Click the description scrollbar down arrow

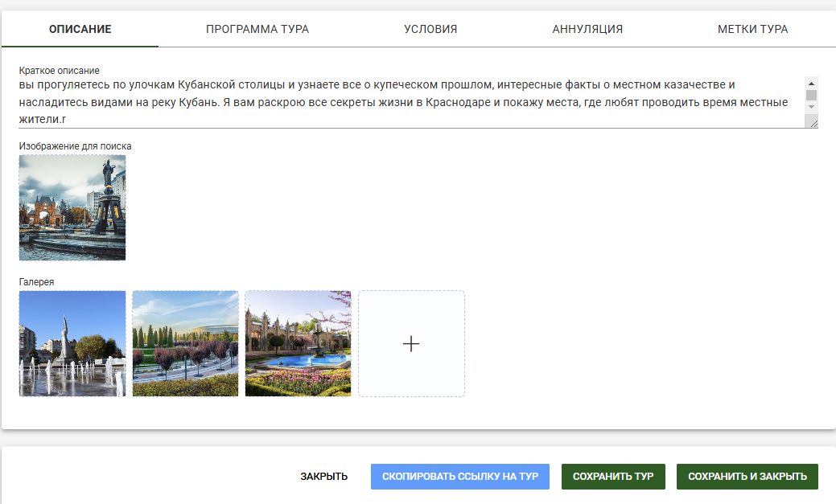(812, 107)
